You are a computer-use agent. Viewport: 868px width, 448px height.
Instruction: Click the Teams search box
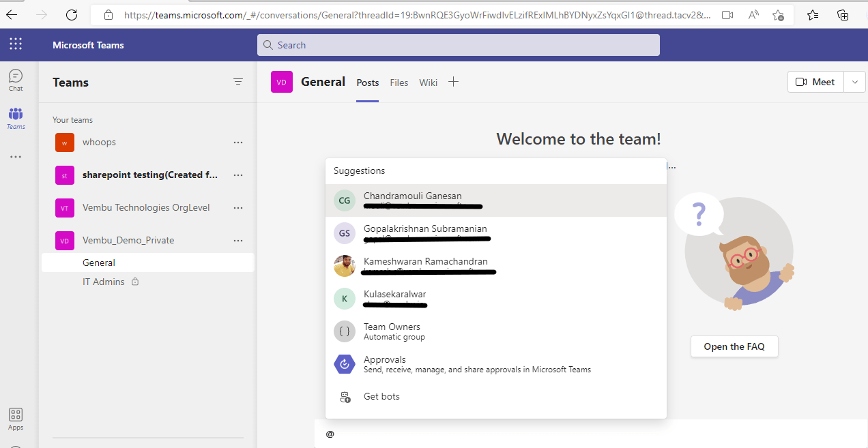[x=459, y=45]
